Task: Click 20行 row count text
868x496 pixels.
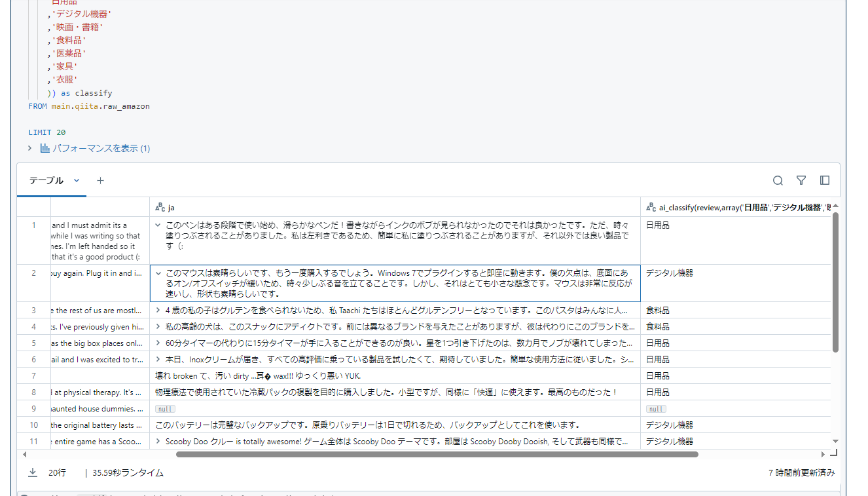Action: [x=58, y=472]
